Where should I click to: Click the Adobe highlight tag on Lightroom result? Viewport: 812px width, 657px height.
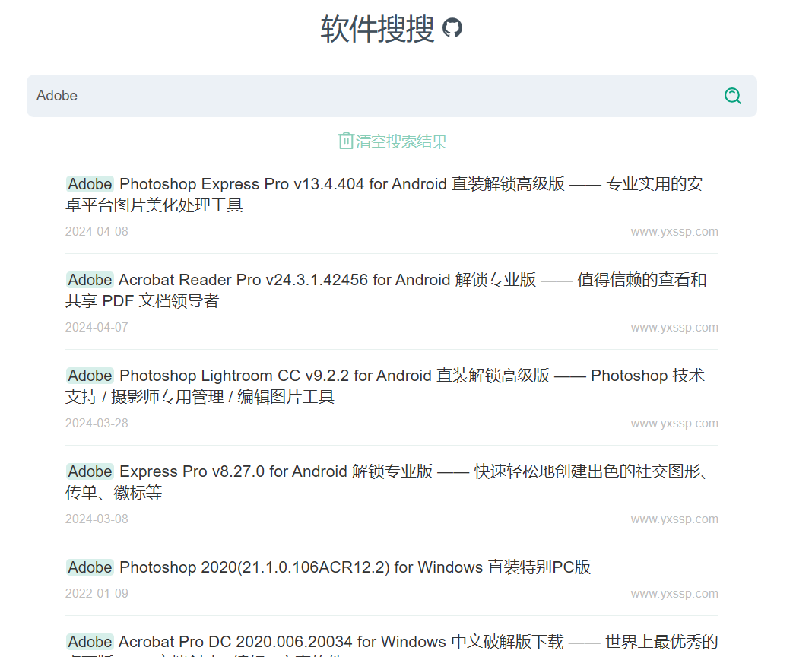(90, 376)
